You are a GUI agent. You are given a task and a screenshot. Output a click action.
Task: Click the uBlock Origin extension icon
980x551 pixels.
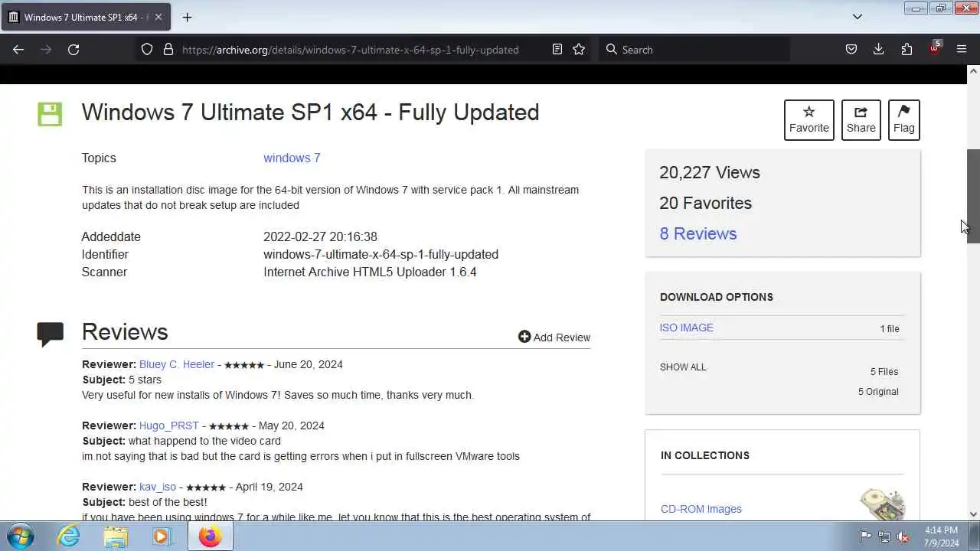pyautogui.click(x=934, y=48)
